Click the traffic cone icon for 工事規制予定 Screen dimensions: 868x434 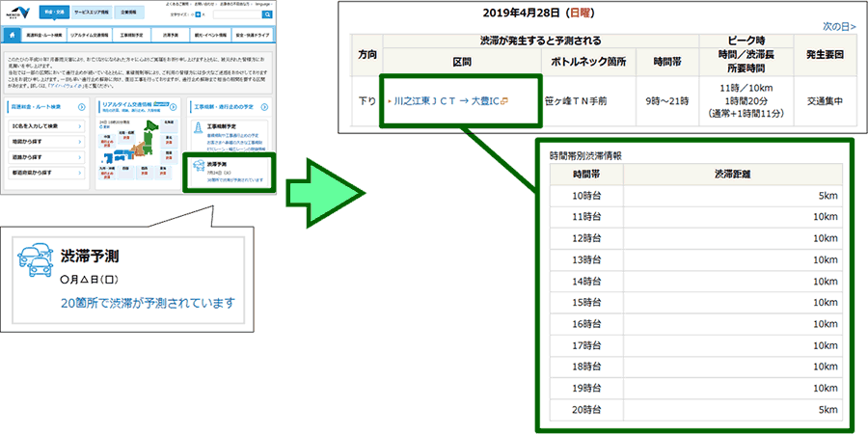coord(199,129)
